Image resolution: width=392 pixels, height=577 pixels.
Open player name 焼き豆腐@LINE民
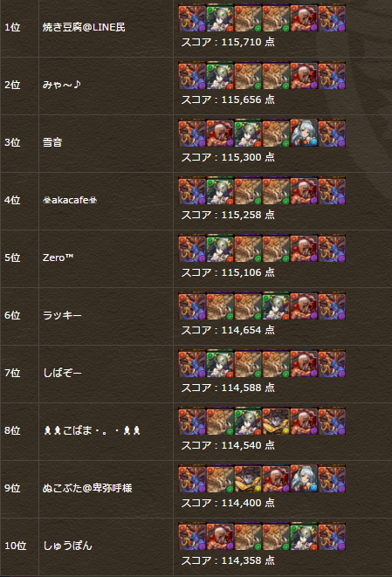pyautogui.click(x=84, y=27)
